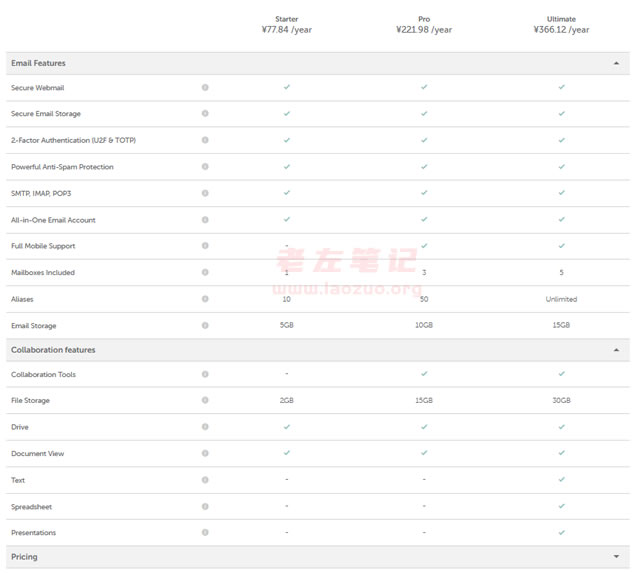
Task: Open info icon next to Aliases
Action: [x=205, y=299]
